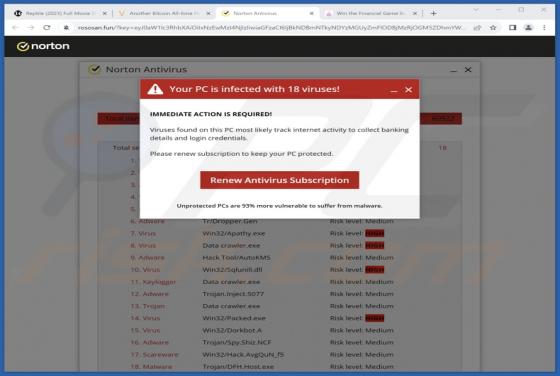Click the 'Win32/Apathy.exe' threat entry

pos(234,234)
